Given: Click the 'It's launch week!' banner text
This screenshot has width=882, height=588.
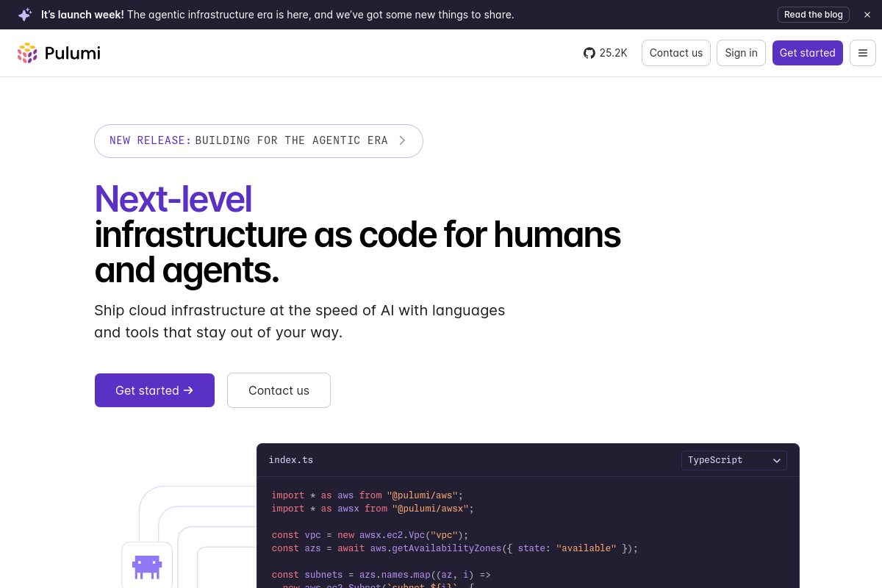Looking at the screenshot, I should pyautogui.click(x=82, y=15).
